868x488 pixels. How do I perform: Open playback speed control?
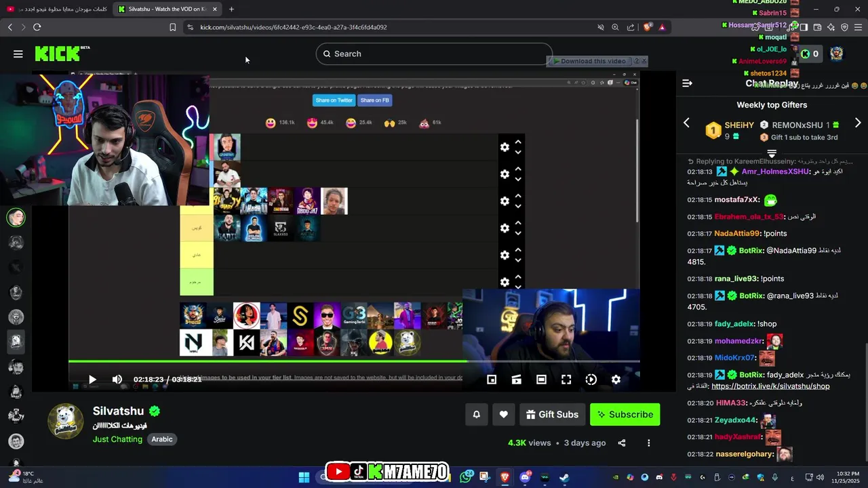591,380
